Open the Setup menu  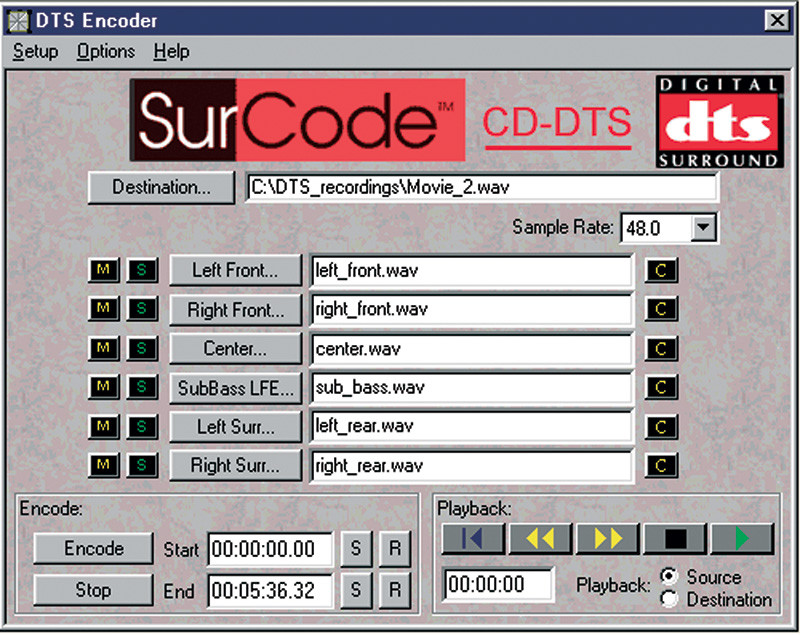35,52
